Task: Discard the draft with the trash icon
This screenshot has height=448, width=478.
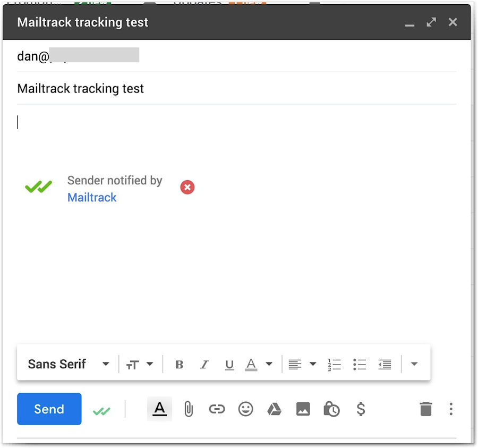Action: click(x=425, y=409)
